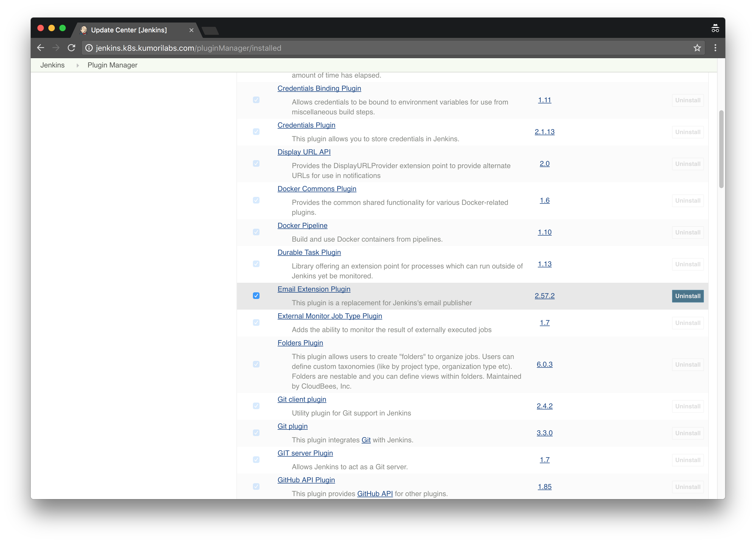Toggle the GitHub API Plugin checkbox
Image resolution: width=756 pixels, height=543 pixels.
tap(256, 486)
